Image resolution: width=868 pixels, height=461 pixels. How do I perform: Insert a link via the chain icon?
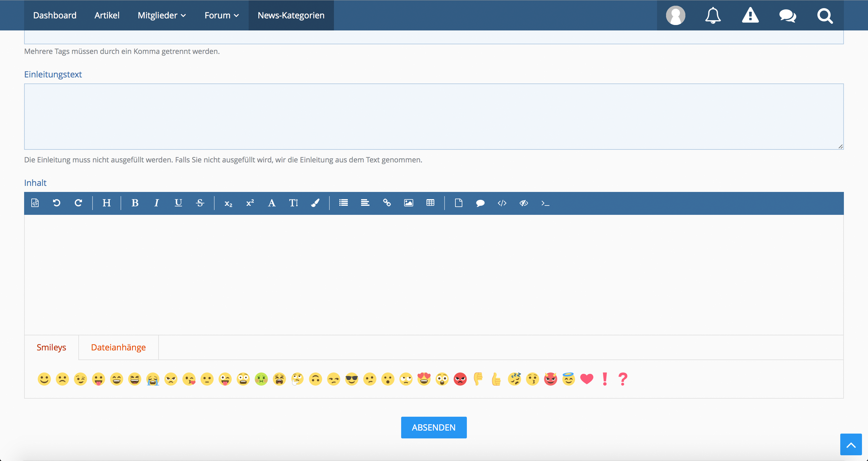387,203
